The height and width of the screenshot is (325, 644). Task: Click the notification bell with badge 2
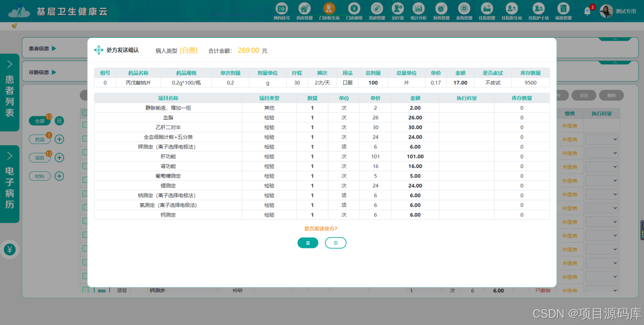pyautogui.click(x=587, y=11)
